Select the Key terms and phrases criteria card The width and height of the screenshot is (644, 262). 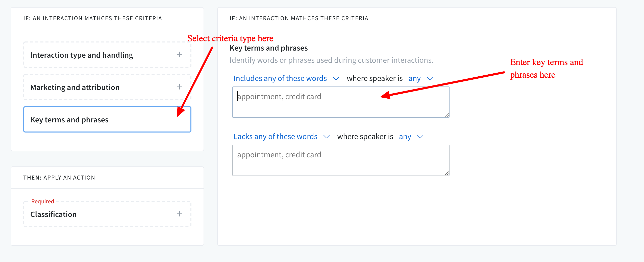click(x=69, y=120)
